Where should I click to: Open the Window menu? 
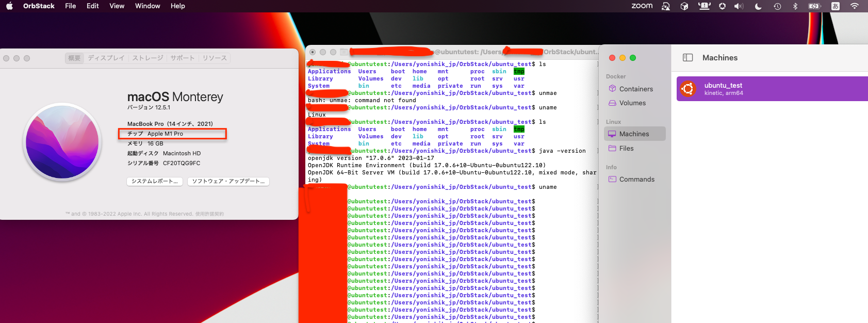pyautogui.click(x=148, y=6)
